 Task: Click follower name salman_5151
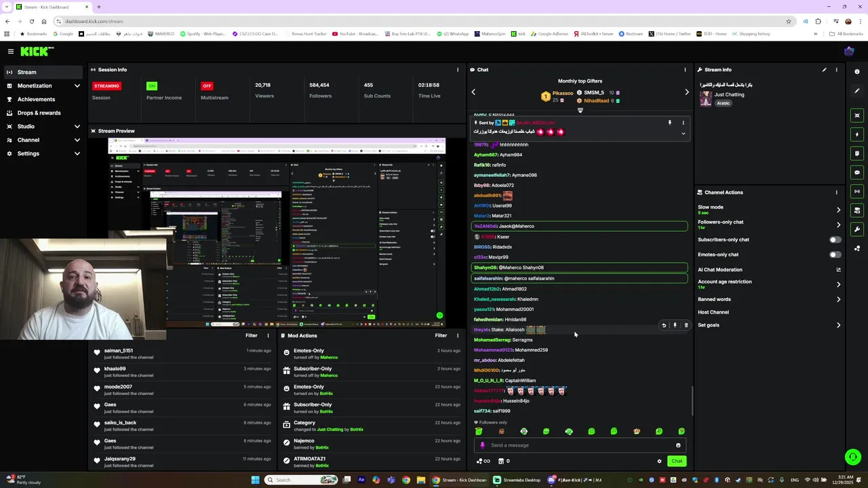[x=119, y=351]
